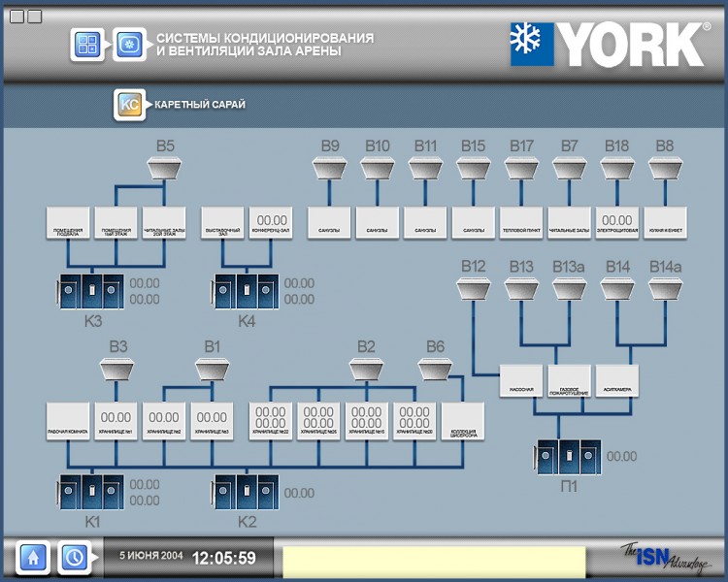Viewport: 728px width, 582px height.
Task: Select exhaust fan B10
Action: pyautogui.click(x=378, y=168)
